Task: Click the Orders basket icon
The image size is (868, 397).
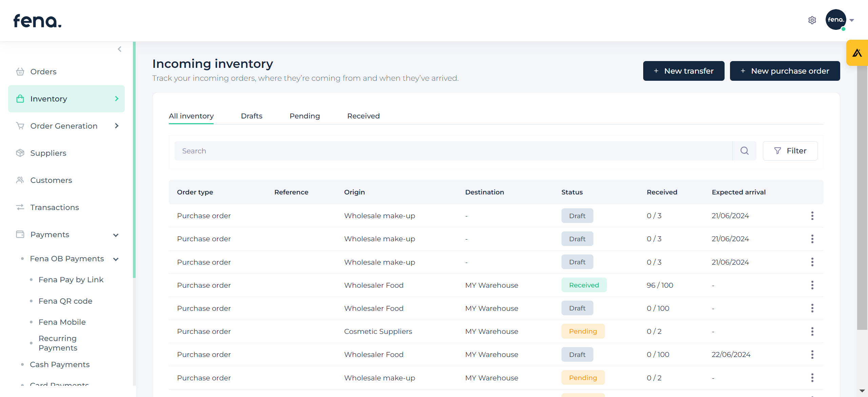Action: (20, 72)
